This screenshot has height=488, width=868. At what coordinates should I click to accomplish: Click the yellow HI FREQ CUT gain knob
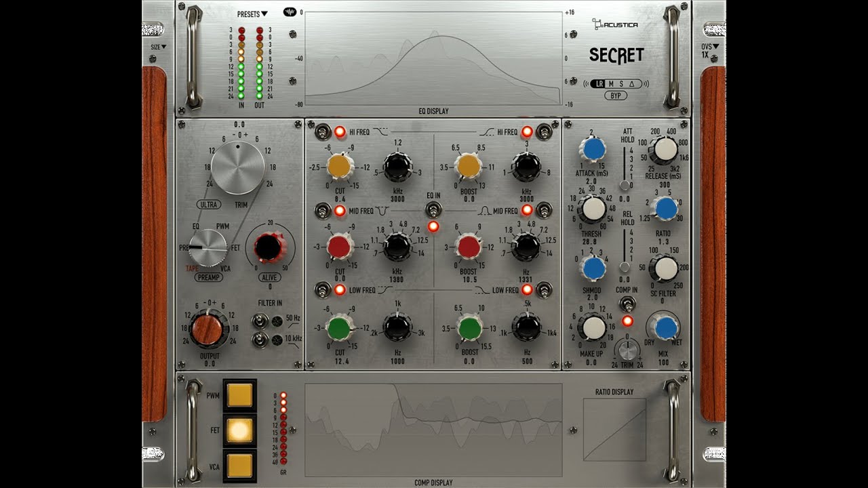click(338, 166)
